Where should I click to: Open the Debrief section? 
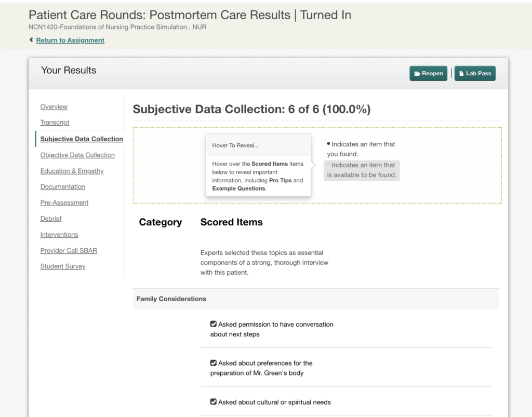(x=51, y=218)
